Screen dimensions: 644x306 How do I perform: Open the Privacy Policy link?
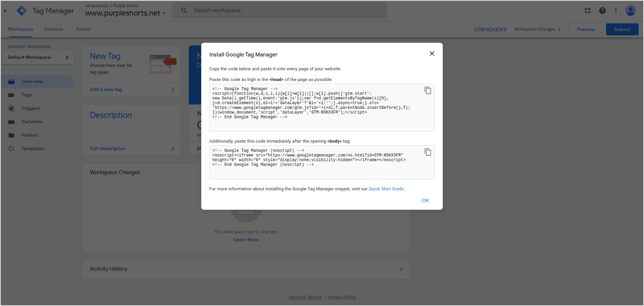pyautogui.click(x=342, y=297)
